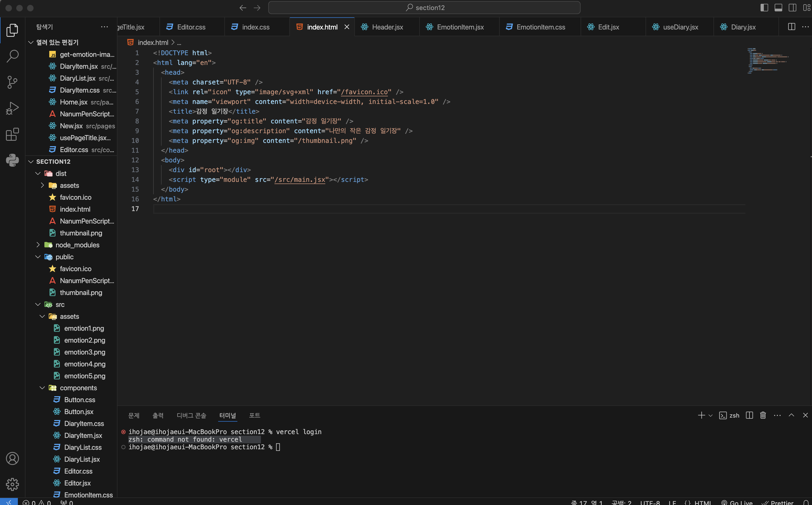Open the Search view in activity bar

(12, 56)
